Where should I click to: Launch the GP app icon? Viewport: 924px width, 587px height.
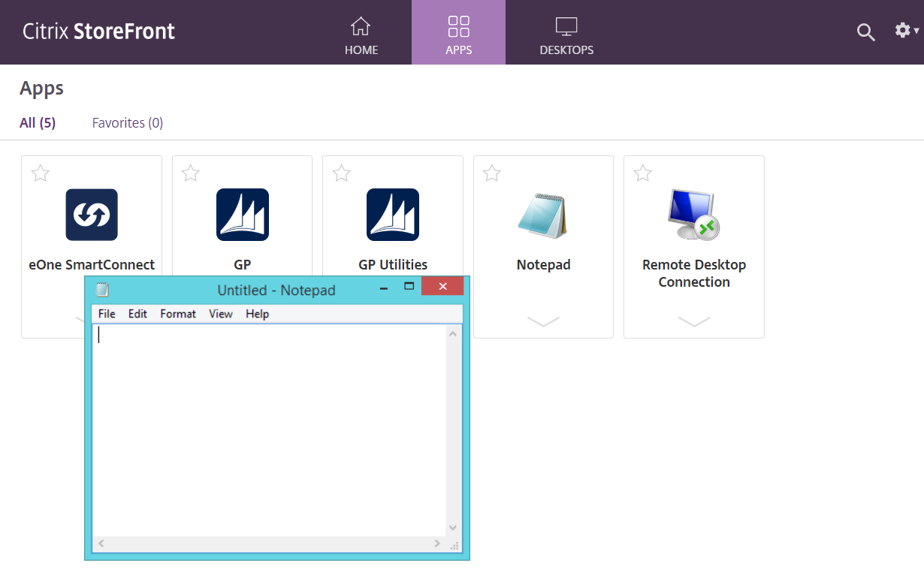tap(243, 215)
